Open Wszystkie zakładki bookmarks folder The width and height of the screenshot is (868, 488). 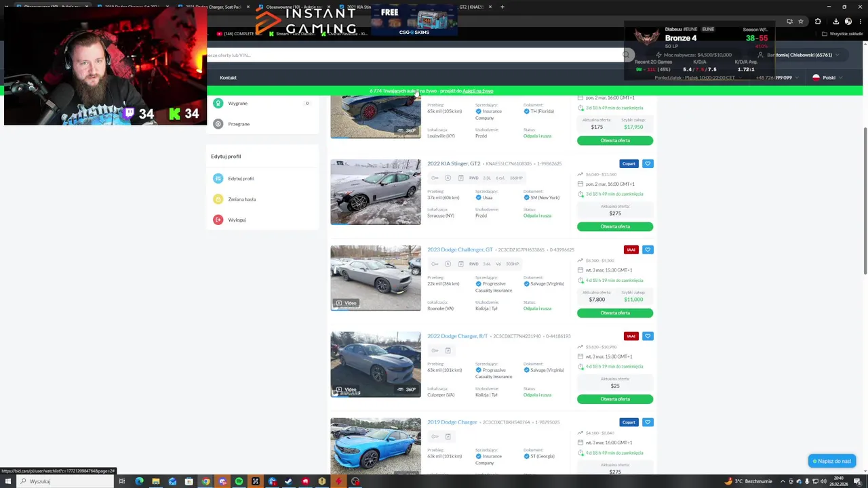tap(843, 33)
